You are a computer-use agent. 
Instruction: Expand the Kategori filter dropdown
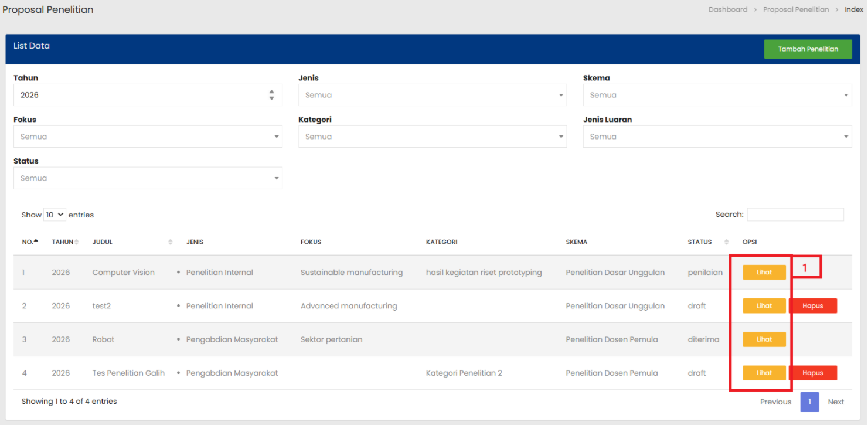432,137
